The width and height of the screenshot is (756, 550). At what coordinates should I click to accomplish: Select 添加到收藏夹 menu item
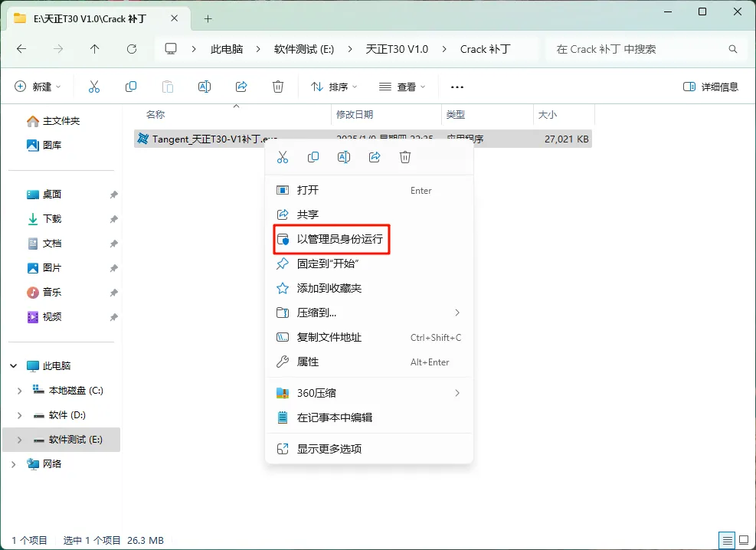click(x=369, y=288)
